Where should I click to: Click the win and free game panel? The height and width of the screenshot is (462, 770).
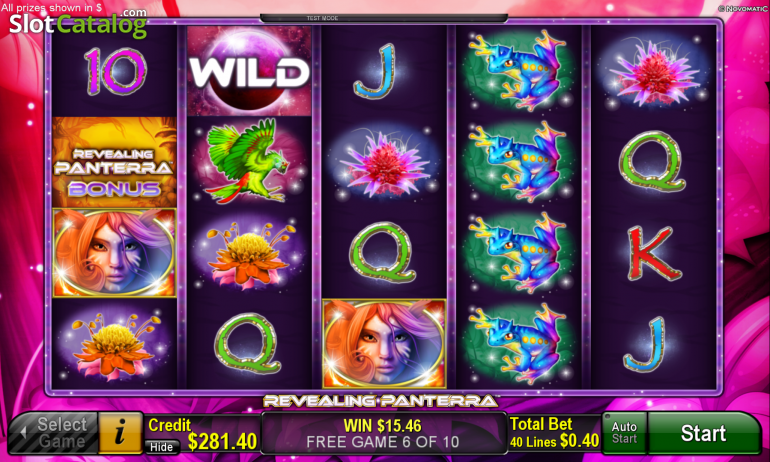point(384,433)
